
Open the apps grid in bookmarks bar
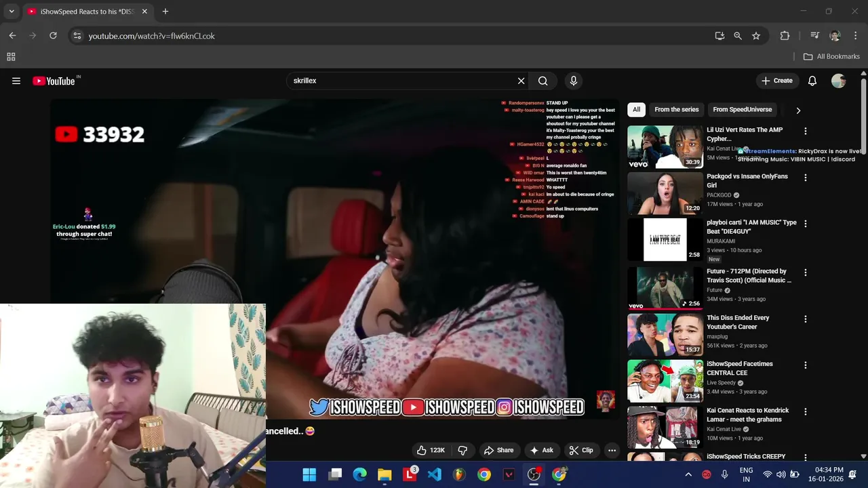point(11,57)
